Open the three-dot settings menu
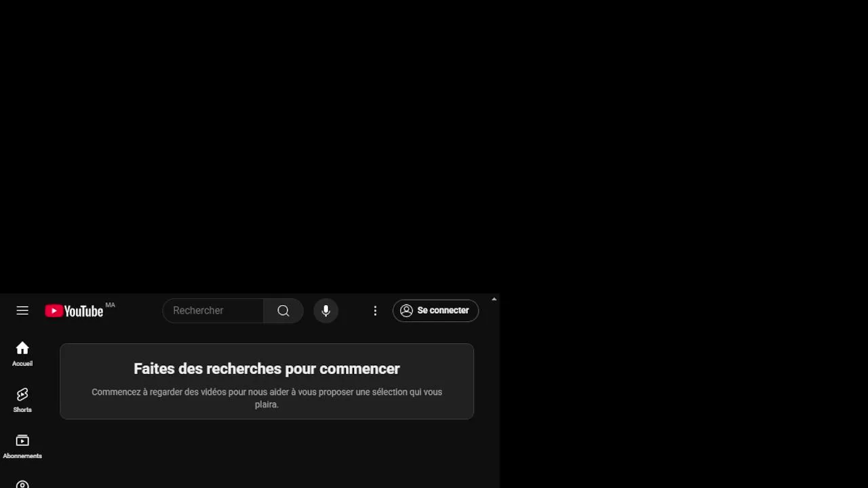This screenshot has width=868, height=488. pos(375,310)
